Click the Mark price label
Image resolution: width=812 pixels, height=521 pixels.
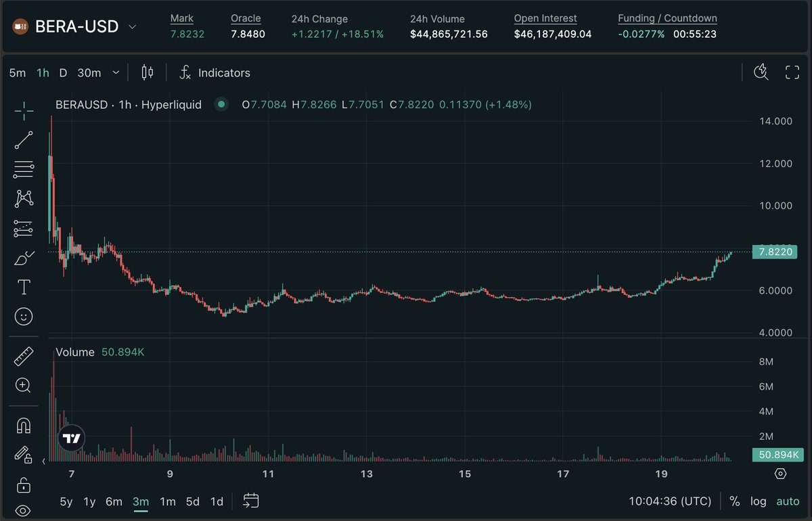pyautogui.click(x=181, y=18)
